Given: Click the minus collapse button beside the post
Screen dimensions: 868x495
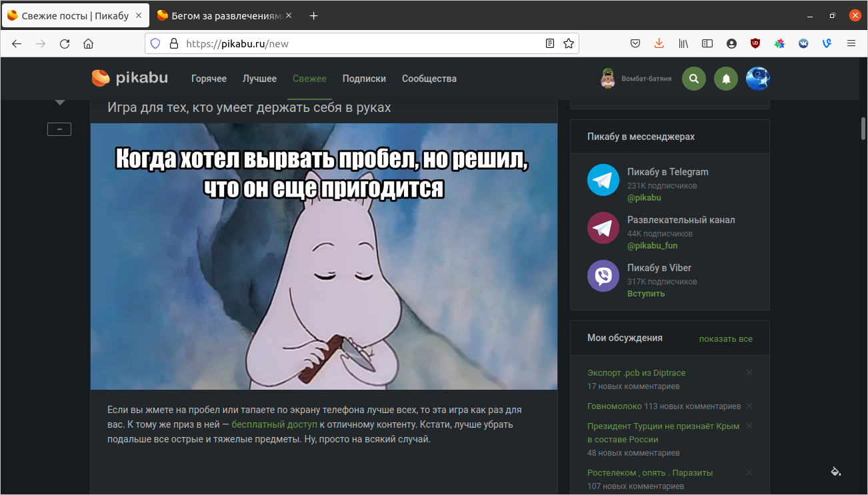Looking at the screenshot, I should pos(59,129).
